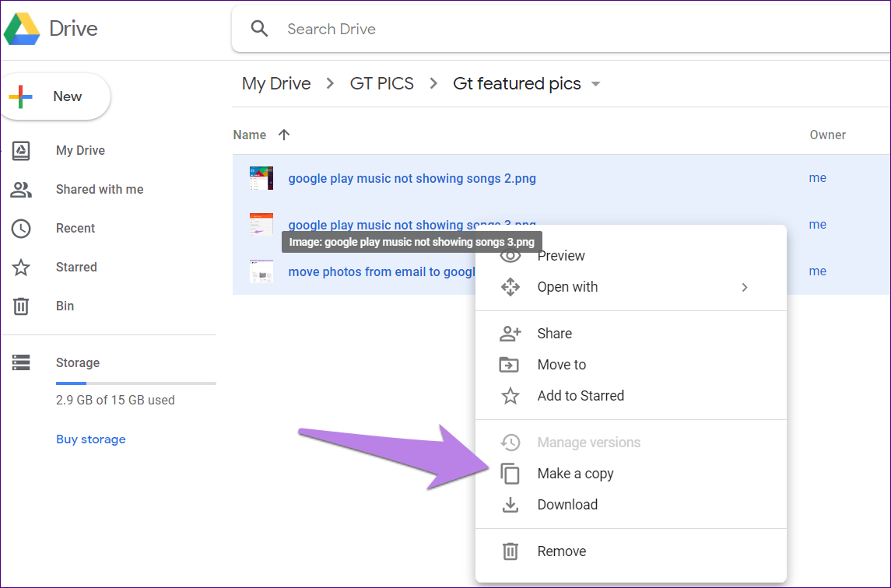
Task: Select Preview in the context menu
Action: [x=561, y=255]
